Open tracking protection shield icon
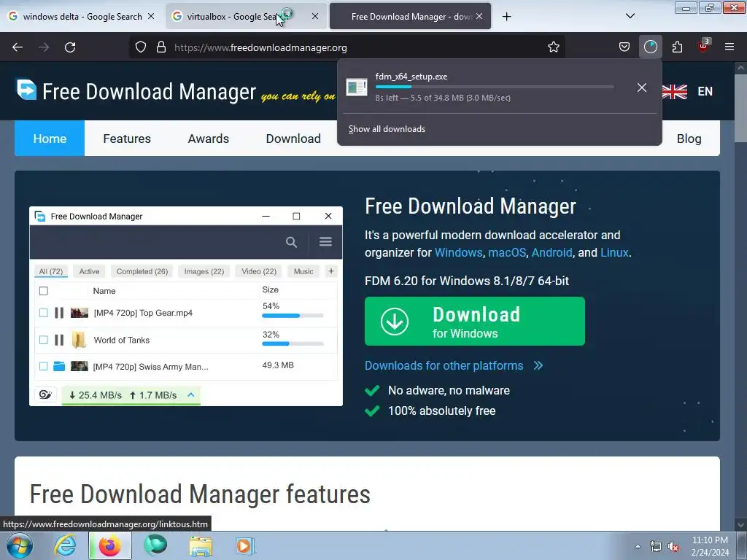 pyautogui.click(x=141, y=47)
